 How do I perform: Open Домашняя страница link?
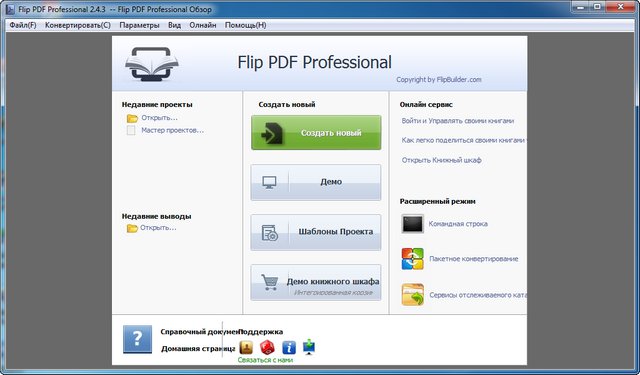pos(198,349)
